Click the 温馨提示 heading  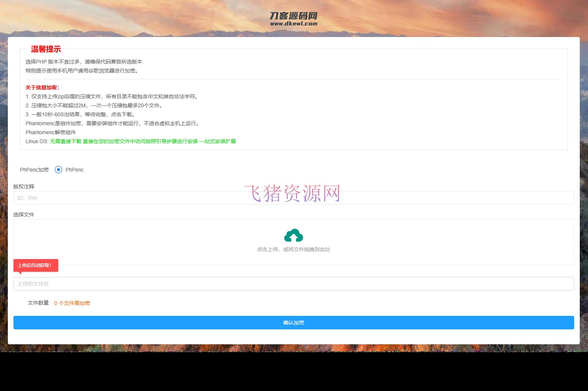46,49
